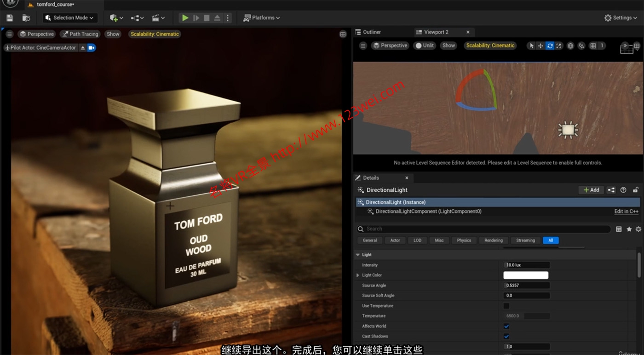Open the Content Browser icon
This screenshot has height=355, width=644.
tap(26, 17)
